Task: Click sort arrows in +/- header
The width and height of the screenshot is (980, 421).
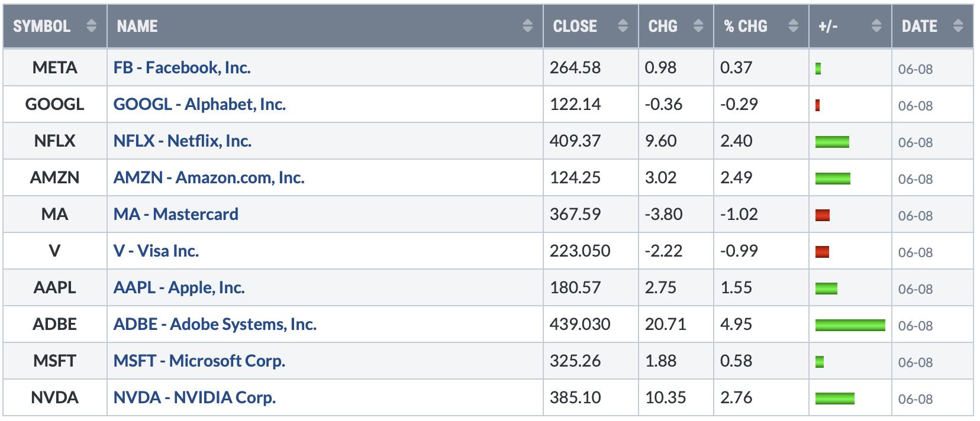Action: [x=877, y=26]
